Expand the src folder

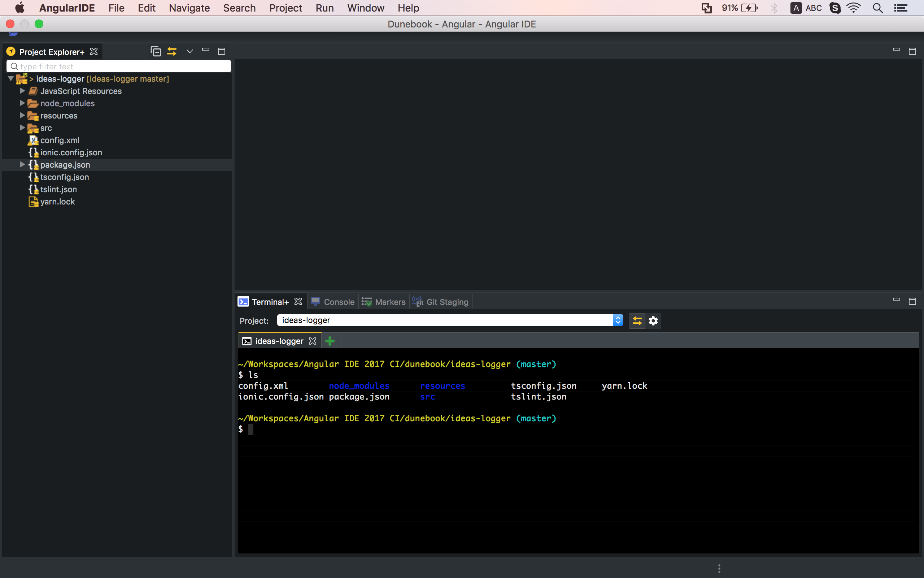(22, 128)
